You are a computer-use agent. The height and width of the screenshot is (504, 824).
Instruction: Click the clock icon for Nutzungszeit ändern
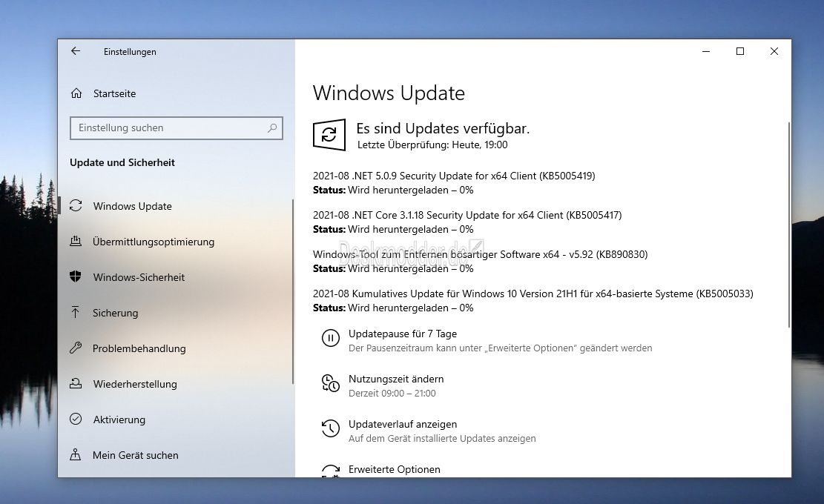[331, 383]
